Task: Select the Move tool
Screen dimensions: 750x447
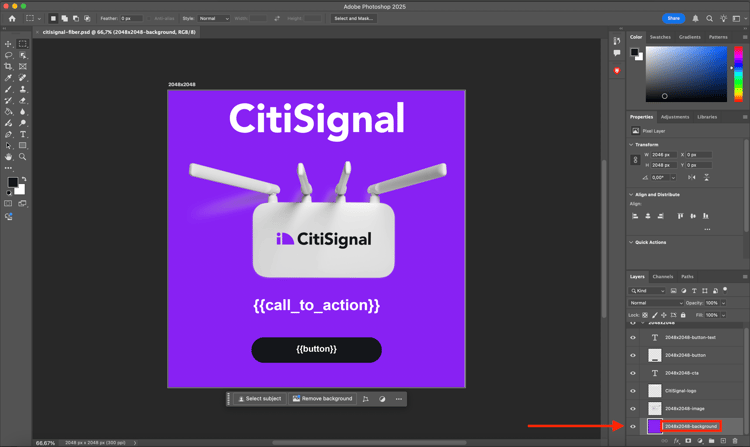Action: pyautogui.click(x=8, y=44)
